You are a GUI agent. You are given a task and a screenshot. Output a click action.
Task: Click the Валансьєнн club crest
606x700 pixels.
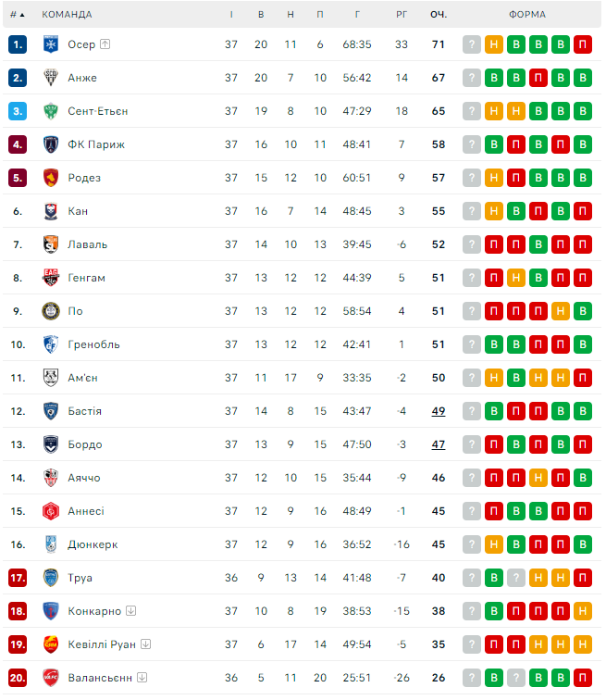51,678
